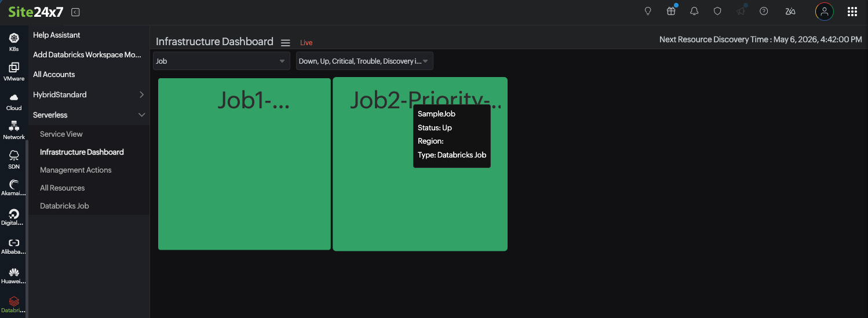Open All Accounts
This screenshot has width=868, height=318.
point(54,74)
